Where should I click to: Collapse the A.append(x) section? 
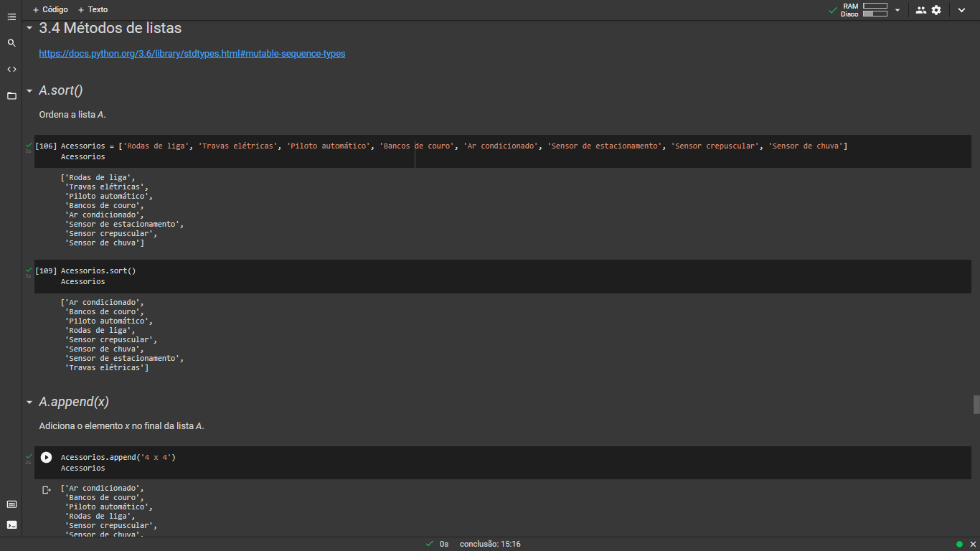[x=29, y=402]
